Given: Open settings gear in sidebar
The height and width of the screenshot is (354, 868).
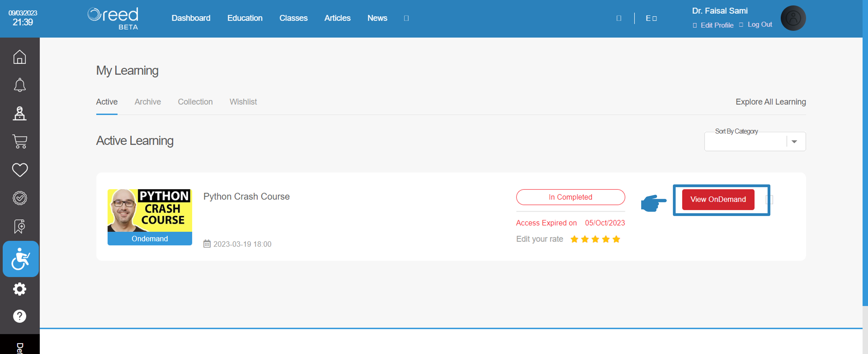Looking at the screenshot, I should (x=20, y=289).
